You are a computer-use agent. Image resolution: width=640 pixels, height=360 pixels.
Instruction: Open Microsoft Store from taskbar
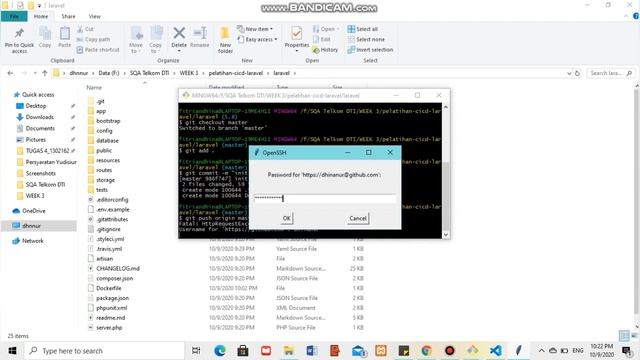coord(243,351)
